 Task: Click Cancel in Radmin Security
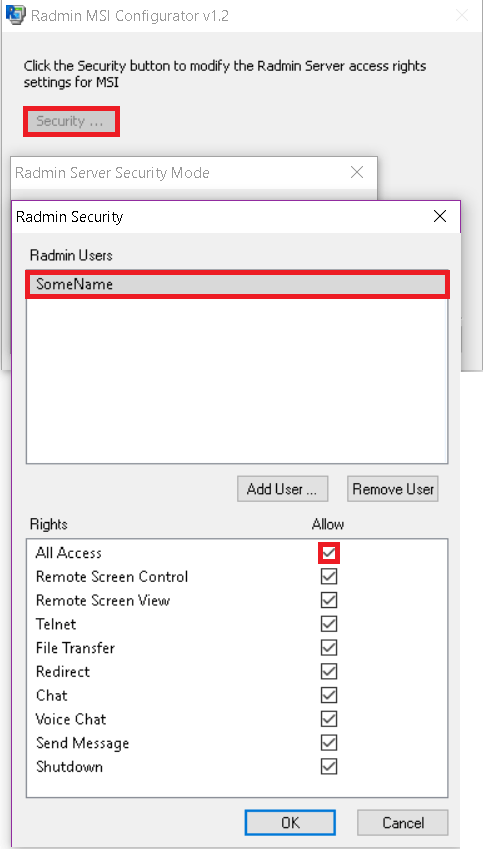403,822
